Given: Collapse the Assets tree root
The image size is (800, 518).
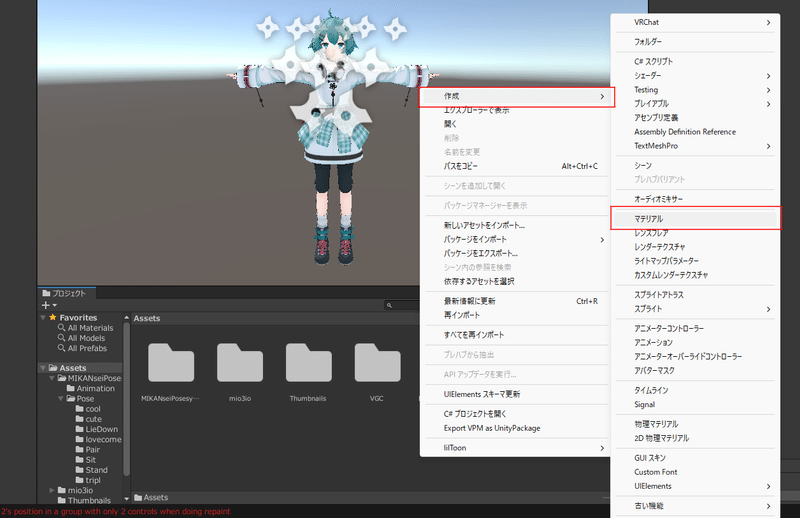Looking at the screenshot, I should pyautogui.click(x=43, y=368).
